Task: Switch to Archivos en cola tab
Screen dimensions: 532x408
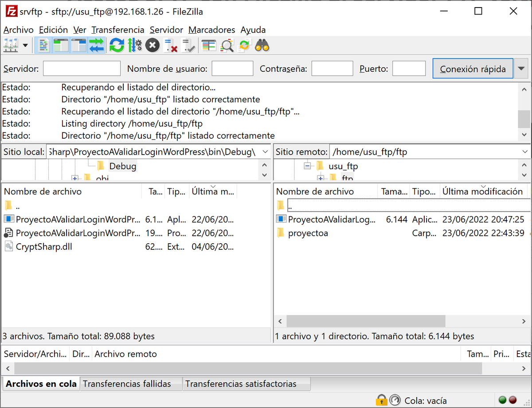Action: (41, 384)
